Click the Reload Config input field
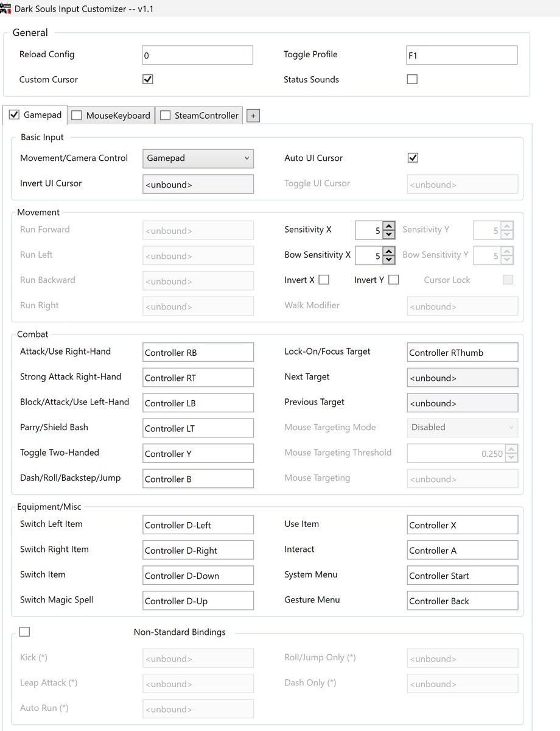The height and width of the screenshot is (731, 560). (197, 55)
